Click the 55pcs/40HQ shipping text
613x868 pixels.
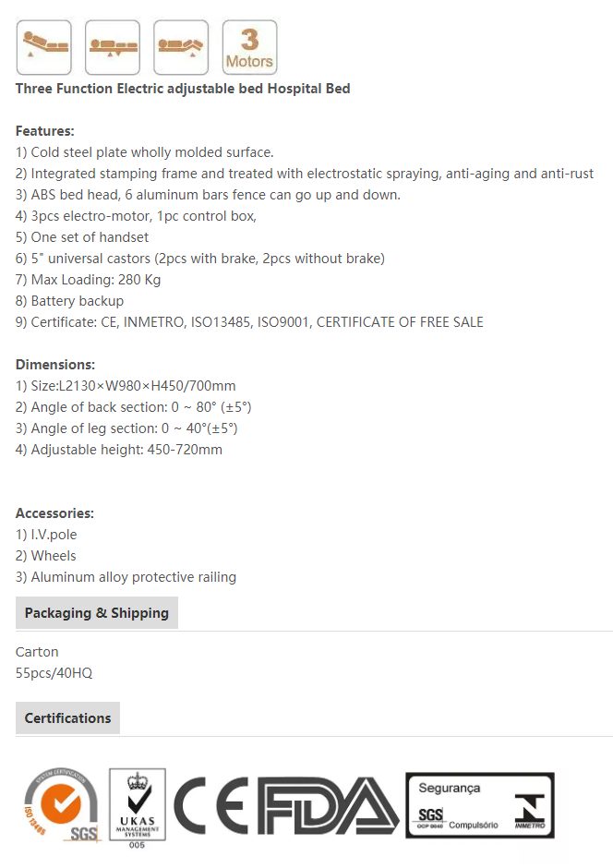[54, 673]
